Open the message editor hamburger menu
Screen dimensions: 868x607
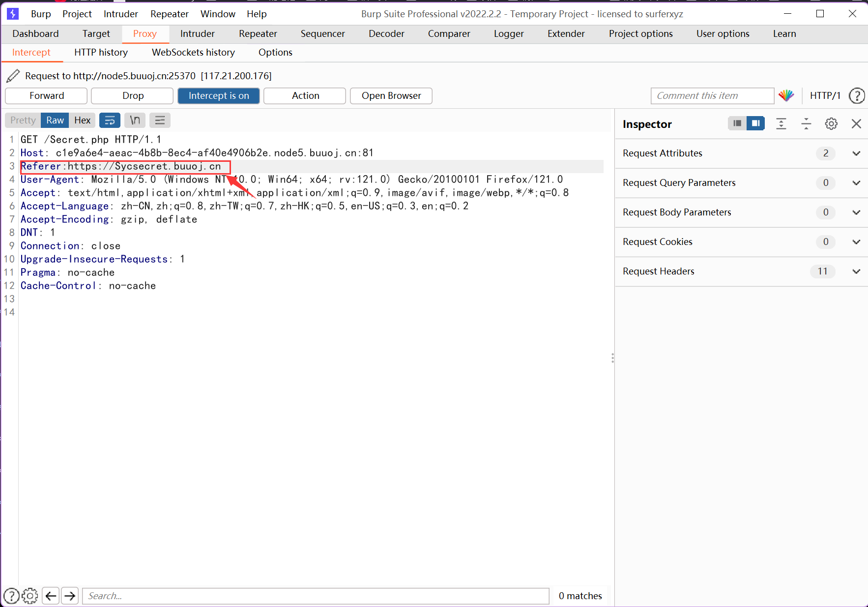160,121
